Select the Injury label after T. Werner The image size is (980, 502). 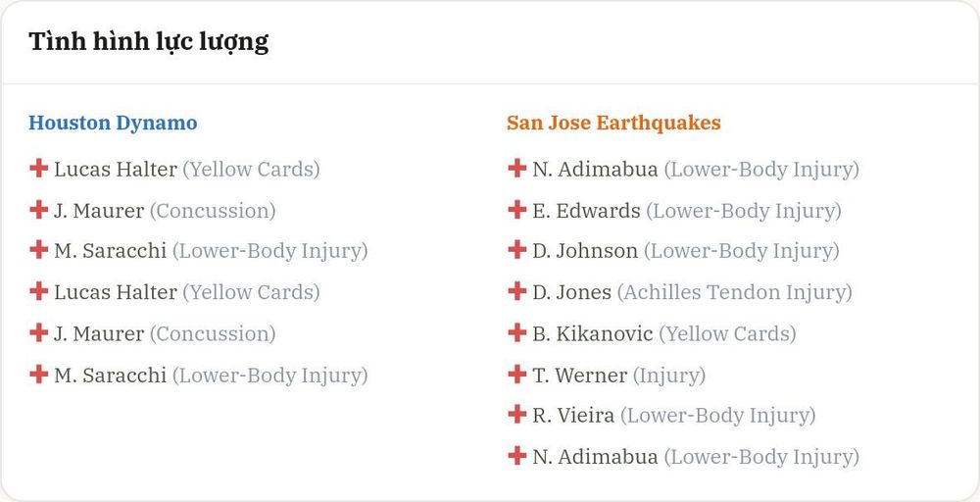(669, 376)
